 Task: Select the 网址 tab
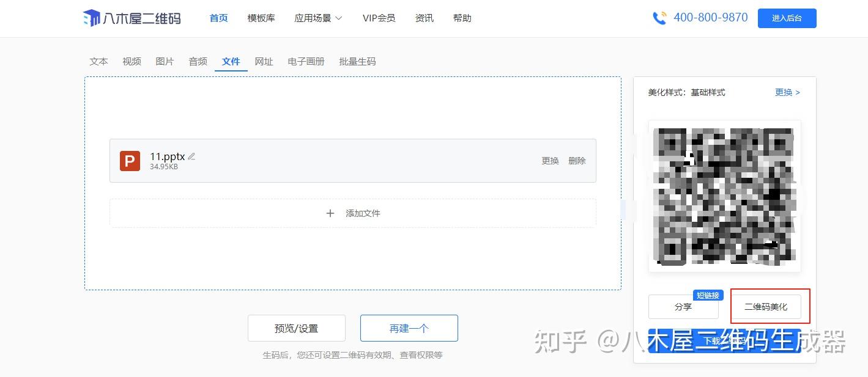(x=264, y=62)
